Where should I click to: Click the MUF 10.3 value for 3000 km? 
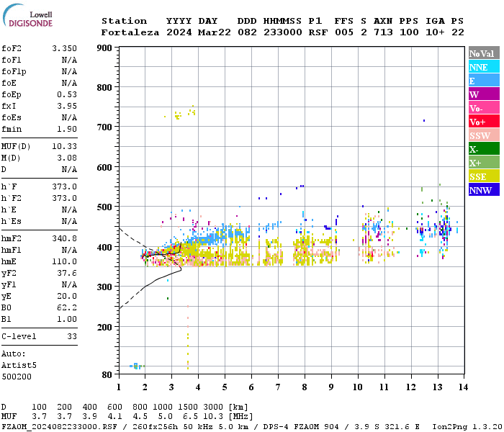[x=213, y=417]
